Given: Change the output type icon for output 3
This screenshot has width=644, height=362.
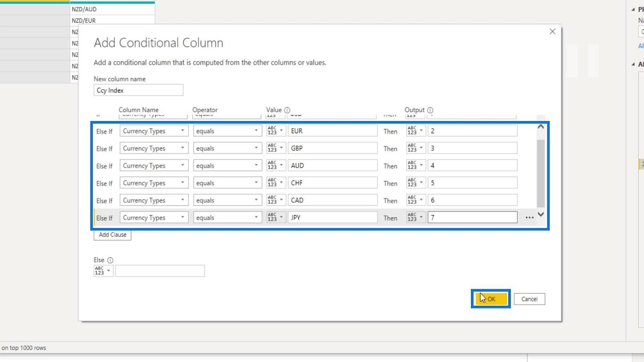Looking at the screenshot, I should tap(416, 148).
